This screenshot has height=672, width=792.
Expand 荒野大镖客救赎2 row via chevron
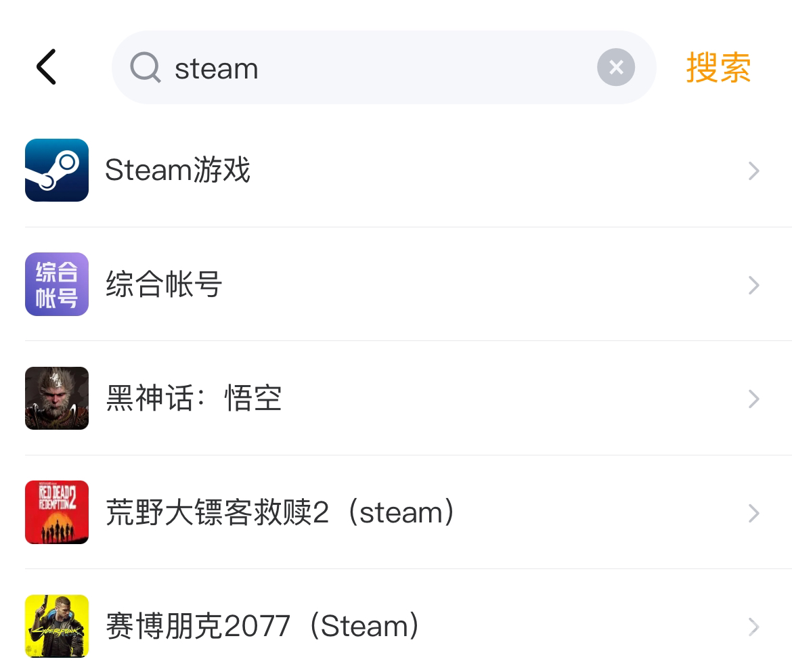[753, 513]
